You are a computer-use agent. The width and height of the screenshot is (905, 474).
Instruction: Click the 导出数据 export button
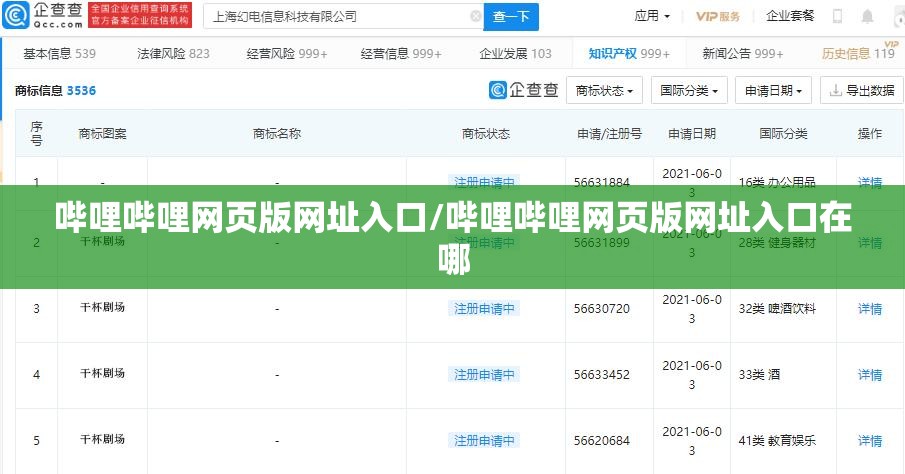point(862,91)
